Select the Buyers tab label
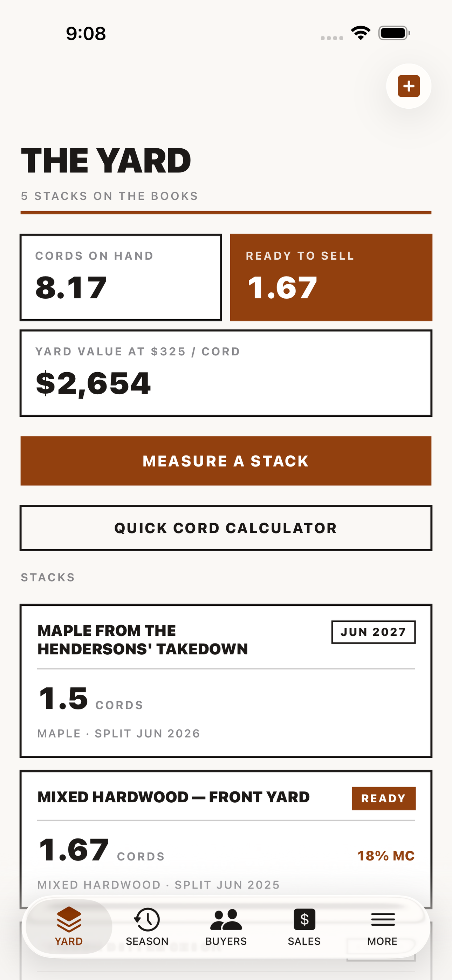Viewport: 452px width, 980px height. coord(226,941)
